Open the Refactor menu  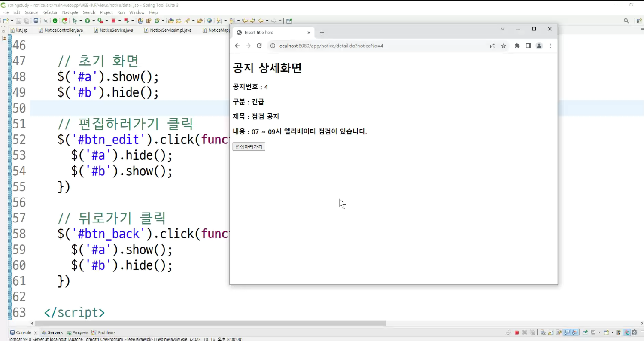click(x=50, y=12)
